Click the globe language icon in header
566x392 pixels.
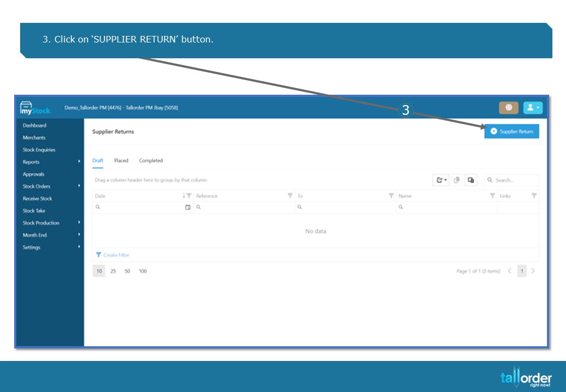coord(509,108)
